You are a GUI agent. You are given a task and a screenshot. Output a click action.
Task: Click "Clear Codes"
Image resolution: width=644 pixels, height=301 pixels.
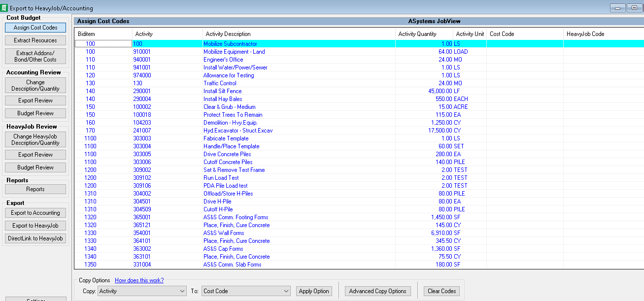pyautogui.click(x=441, y=291)
